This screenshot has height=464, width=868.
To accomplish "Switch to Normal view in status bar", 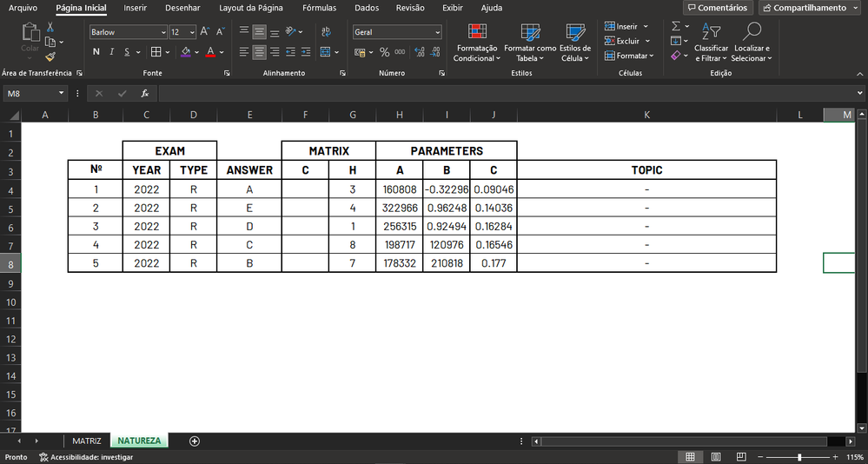I will tap(690, 457).
